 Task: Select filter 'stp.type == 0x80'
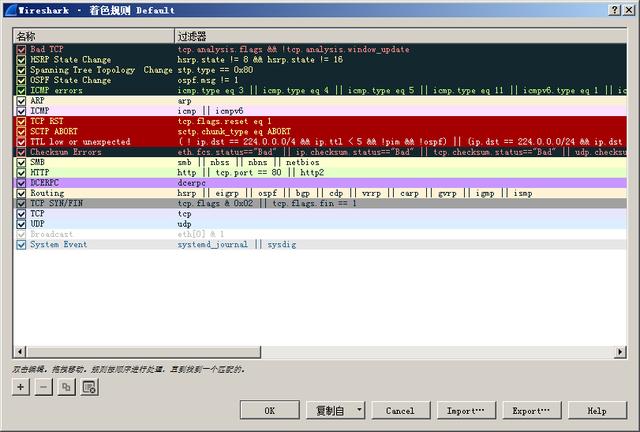[x=215, y=70]
